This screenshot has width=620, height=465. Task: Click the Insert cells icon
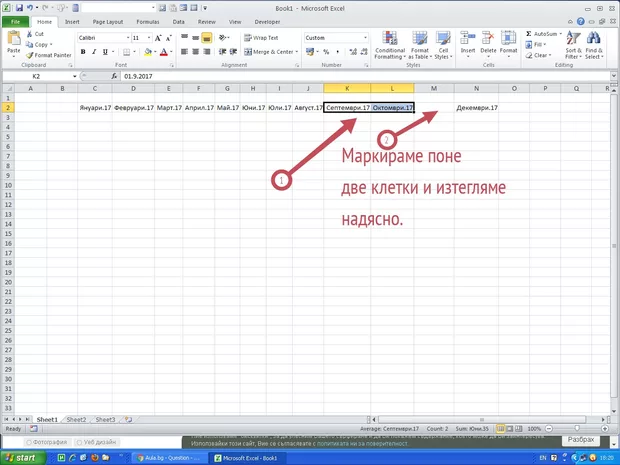[x=468, y=38]
